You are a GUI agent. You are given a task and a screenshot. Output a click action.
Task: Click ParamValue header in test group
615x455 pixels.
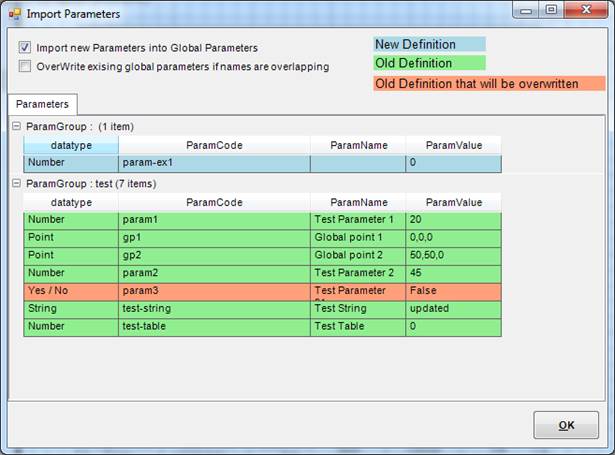click(452, 202)
